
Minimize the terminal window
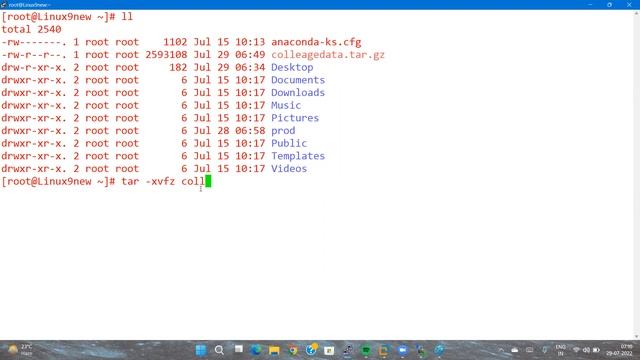click(x=590, y=4)
